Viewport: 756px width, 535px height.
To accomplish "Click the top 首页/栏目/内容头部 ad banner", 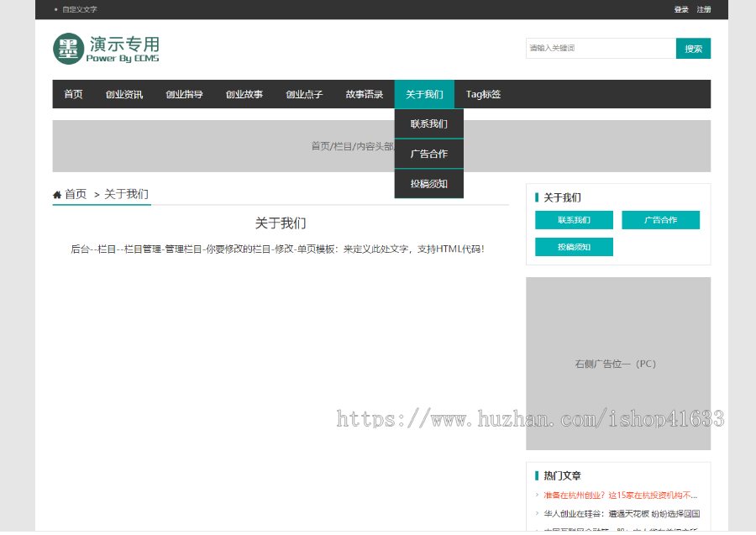I will tap(381, 146).
